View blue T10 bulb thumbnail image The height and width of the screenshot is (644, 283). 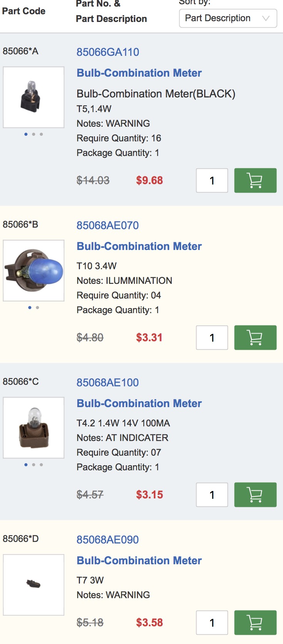(33, 270)
